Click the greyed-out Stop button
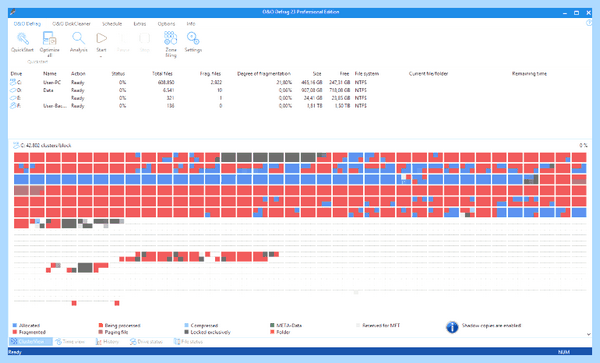 coord(145,42)
